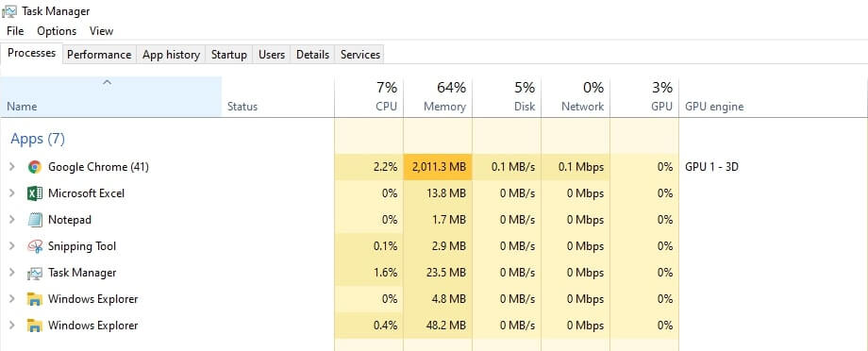Screen dimensions: 868x351
Task: Select the Chrome 2,011.3 MB memory cell
Action: point(438,167)
